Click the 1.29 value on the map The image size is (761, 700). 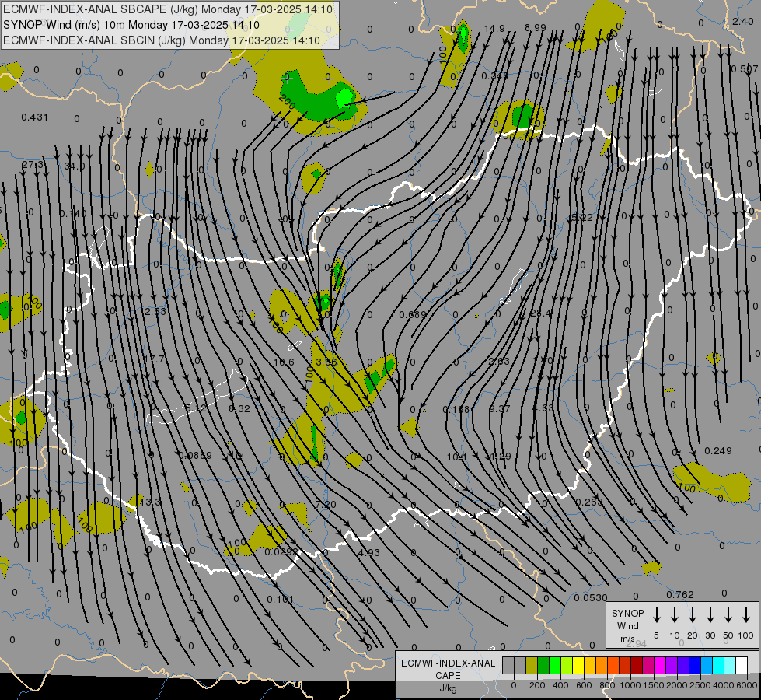(501, 457)
